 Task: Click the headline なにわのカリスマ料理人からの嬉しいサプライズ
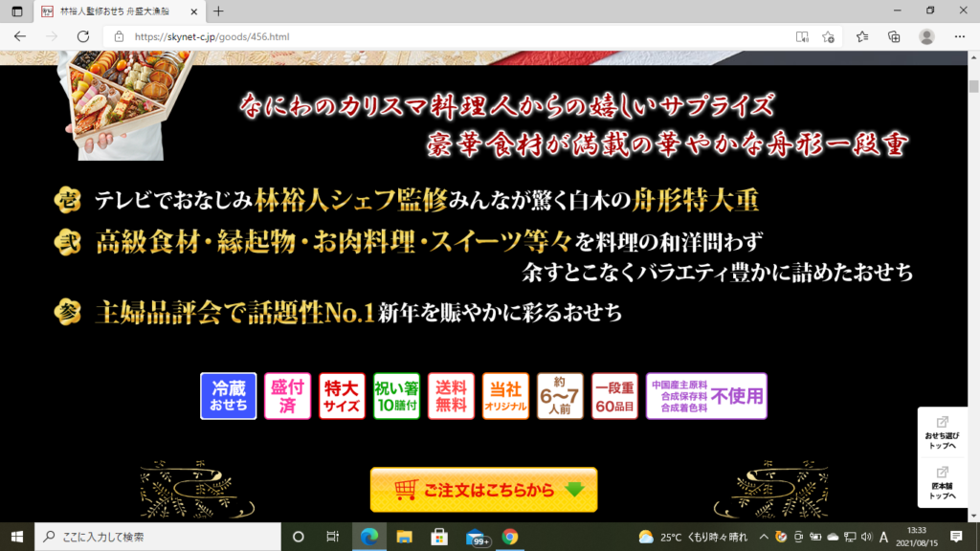pyautogui.click(x=507, y=105)
